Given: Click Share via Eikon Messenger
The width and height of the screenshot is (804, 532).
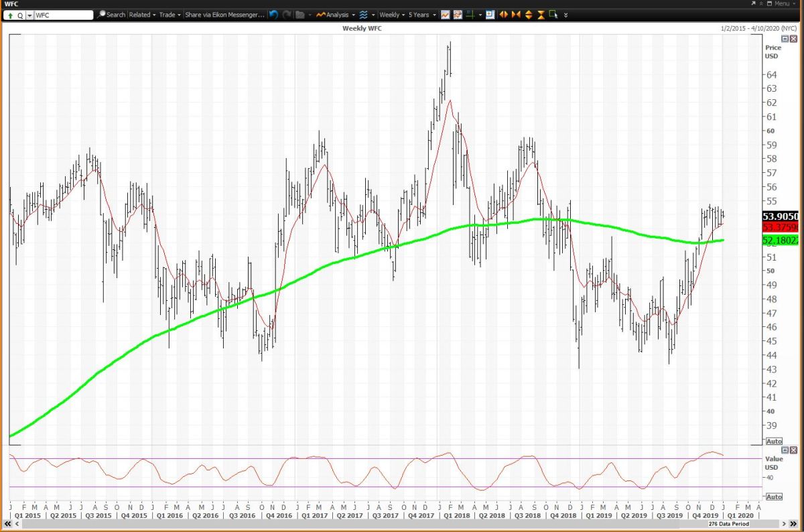Looking at the screenshot, I should tap(225, 15).
